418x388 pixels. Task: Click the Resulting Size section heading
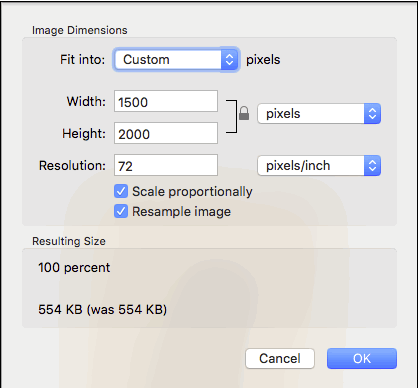[69, 241]
